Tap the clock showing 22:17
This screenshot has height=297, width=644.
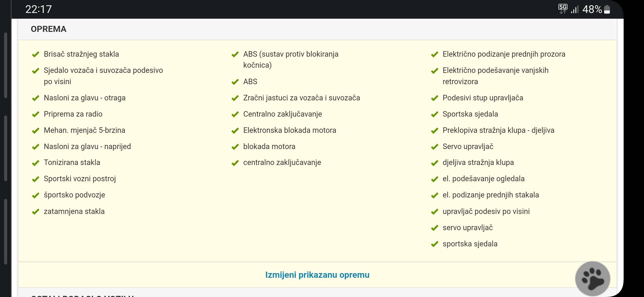pyautogui.click(x=39, y=9)
